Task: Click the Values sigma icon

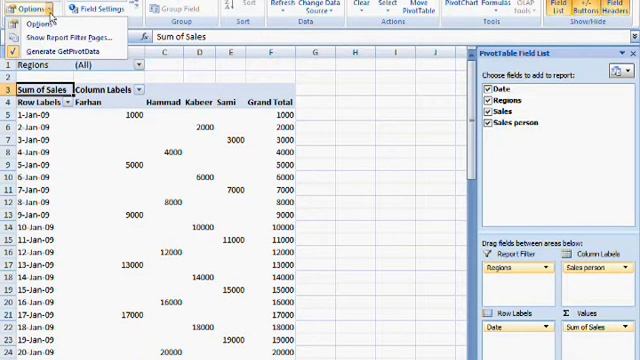Action: point(566,313)
